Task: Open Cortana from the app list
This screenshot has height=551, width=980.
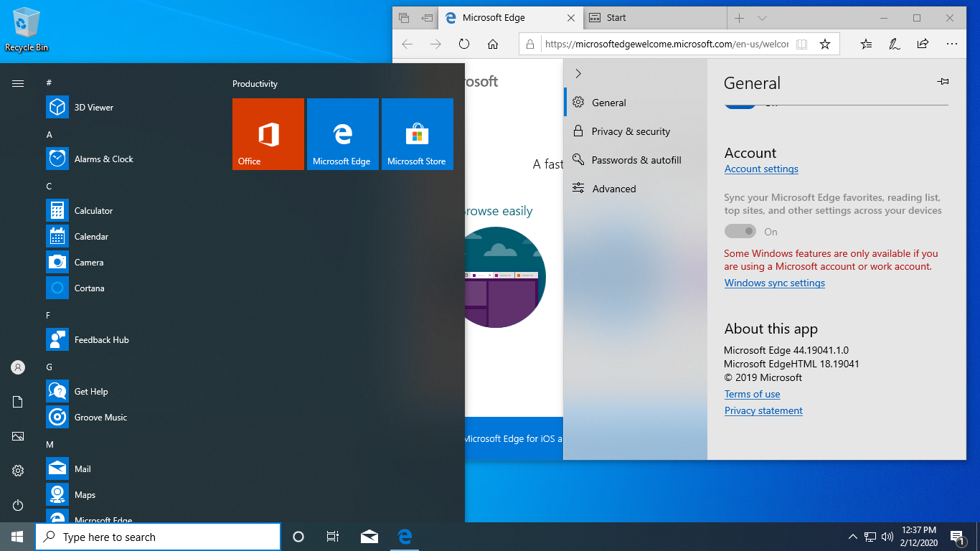Action: pos(129,288)
